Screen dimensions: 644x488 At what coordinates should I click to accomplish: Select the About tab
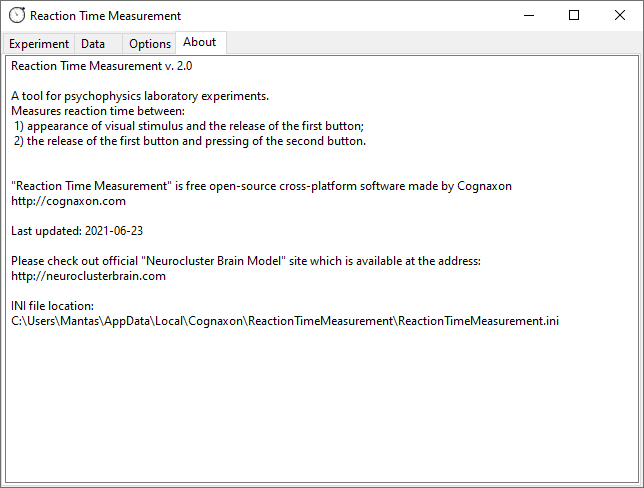pyautogui.click(x=200, y=42)
